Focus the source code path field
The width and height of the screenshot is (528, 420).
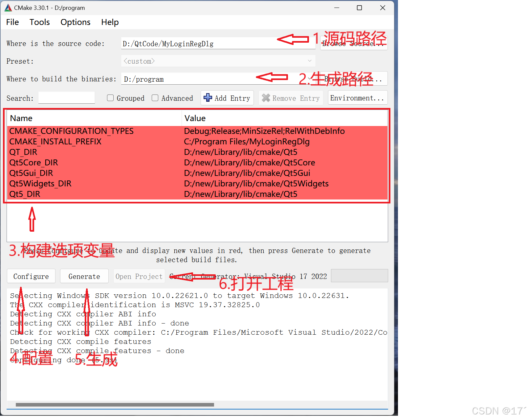tap(218, 43)
